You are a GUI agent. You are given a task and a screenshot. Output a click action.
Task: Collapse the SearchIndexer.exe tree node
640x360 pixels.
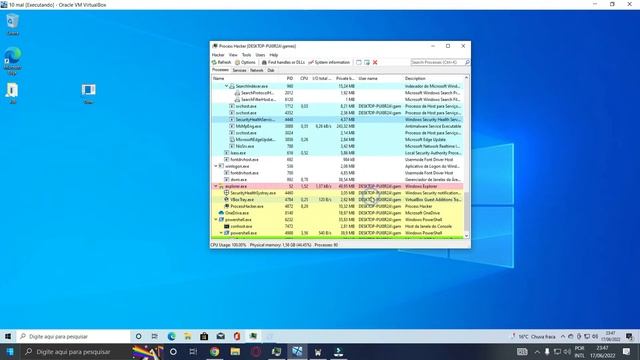(227, 86)
